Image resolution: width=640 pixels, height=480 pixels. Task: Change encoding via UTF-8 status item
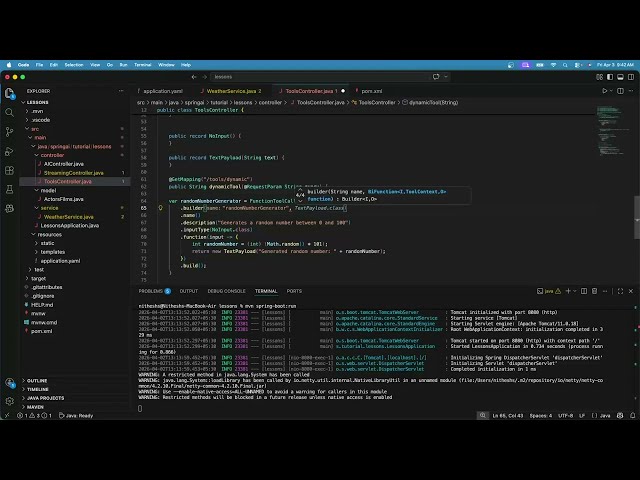565,416
